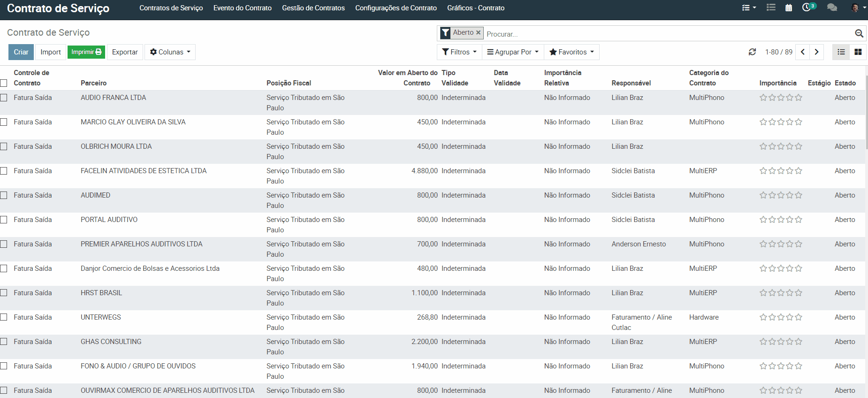Open Configurações de Contrato menu
The image size is (868, 398).
[x=396, y=8]
